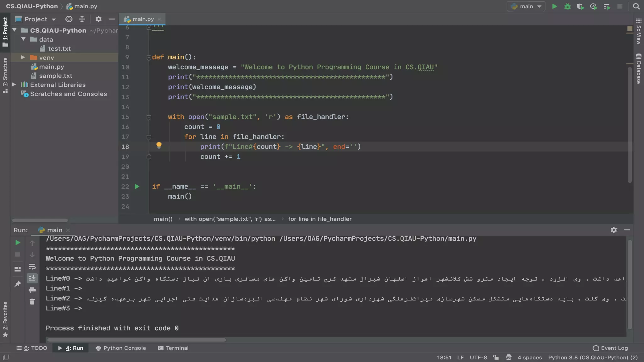Click the Run console horizontal scrollbar
The width and height of the screenshot is (644, 362).
[136, 340]
